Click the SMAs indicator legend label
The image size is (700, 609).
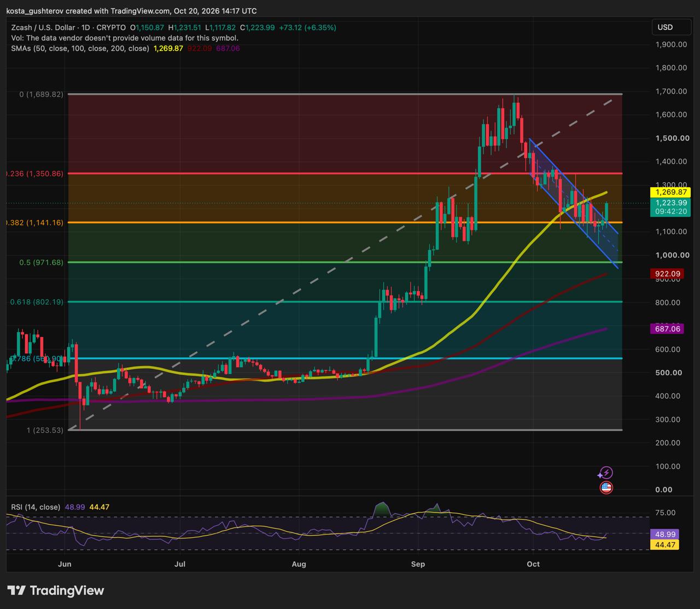tap(80, 48)
